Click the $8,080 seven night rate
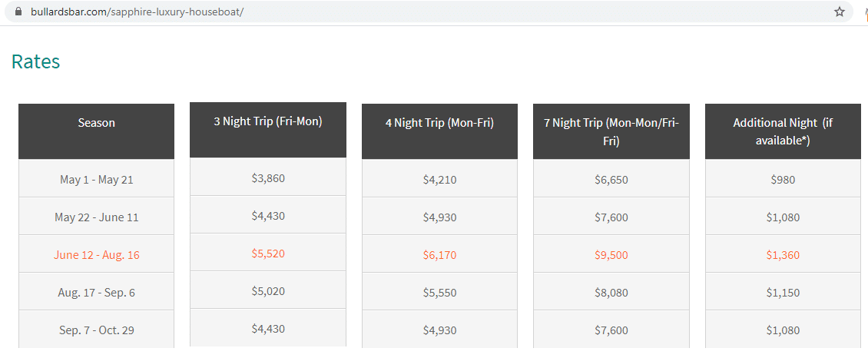The height and width of the screenshot is (358, 868). [x=611, y=292]
